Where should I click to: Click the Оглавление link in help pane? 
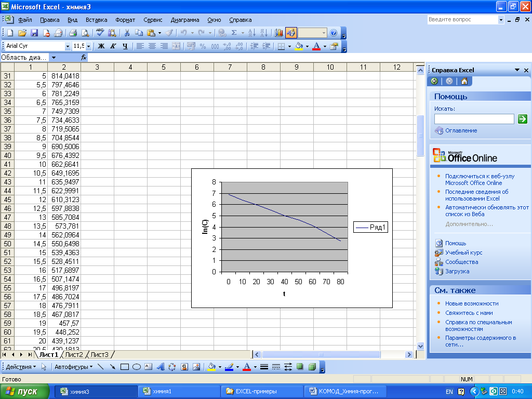[461, 130]
